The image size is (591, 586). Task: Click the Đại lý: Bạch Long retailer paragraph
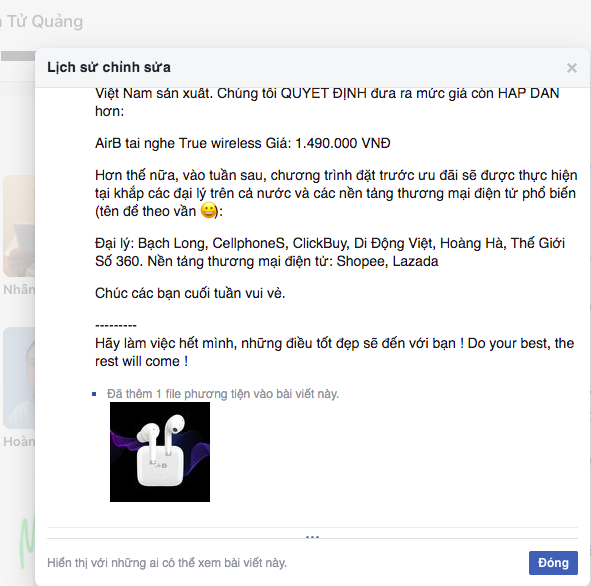coord(330,252)
